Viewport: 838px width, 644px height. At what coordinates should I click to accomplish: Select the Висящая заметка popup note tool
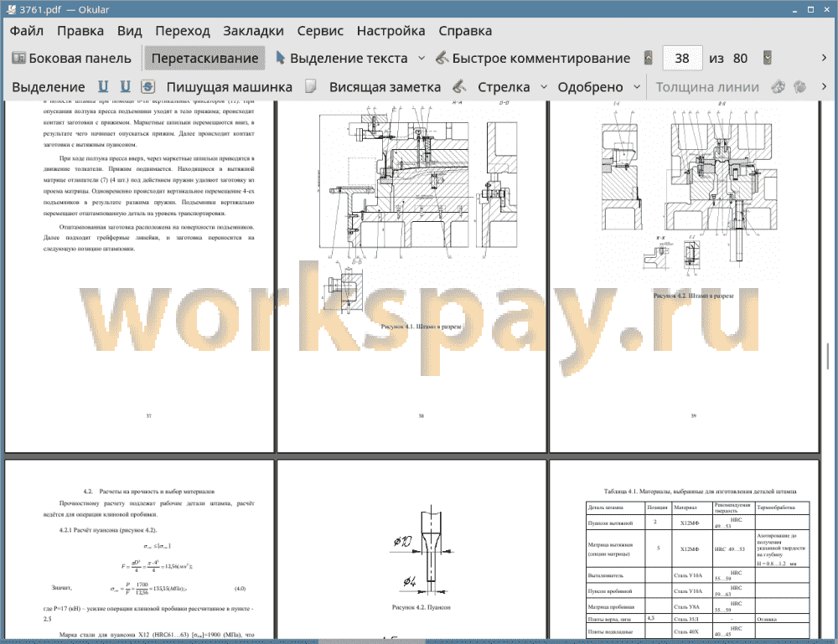[x=385, y=87]
